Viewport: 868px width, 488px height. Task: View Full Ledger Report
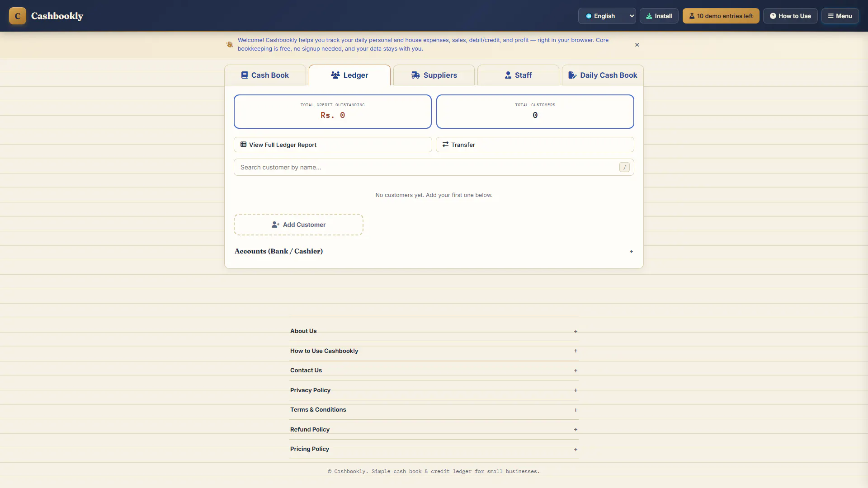click(x=333, y=145)
